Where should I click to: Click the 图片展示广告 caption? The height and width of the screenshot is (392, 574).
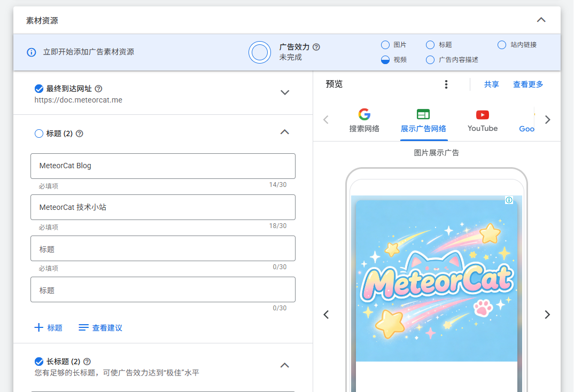coord(436,153)
